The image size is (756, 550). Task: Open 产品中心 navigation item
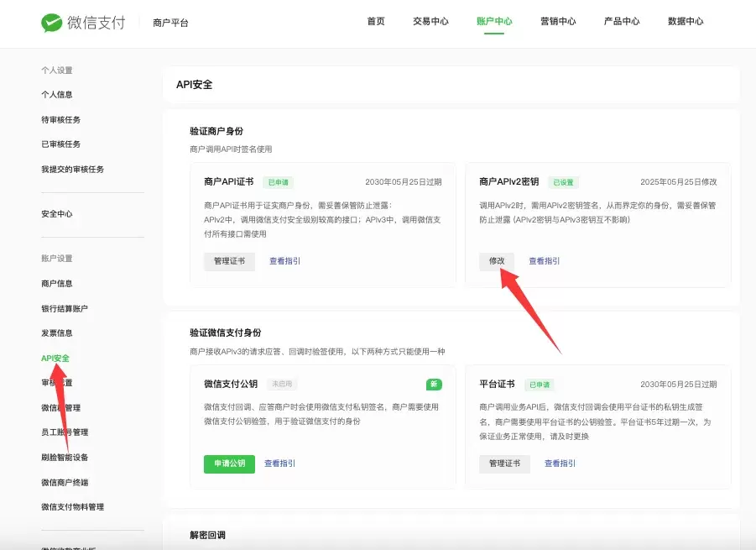click(622, 21)
